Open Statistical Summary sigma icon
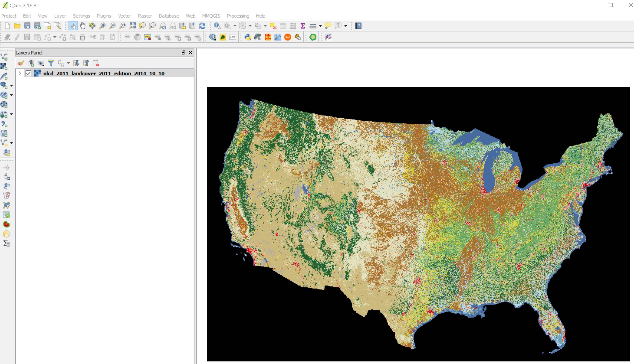634x364 pixels. click(x=303, y=26)
